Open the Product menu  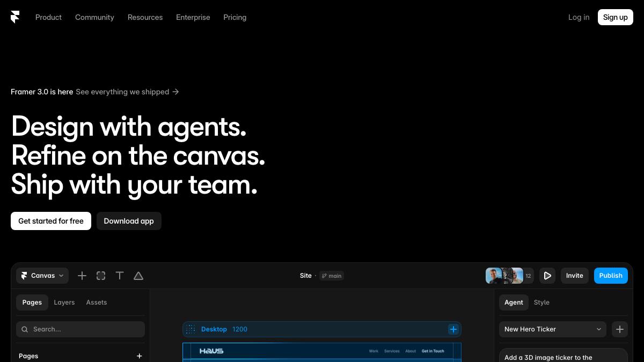tap(48, 17)
